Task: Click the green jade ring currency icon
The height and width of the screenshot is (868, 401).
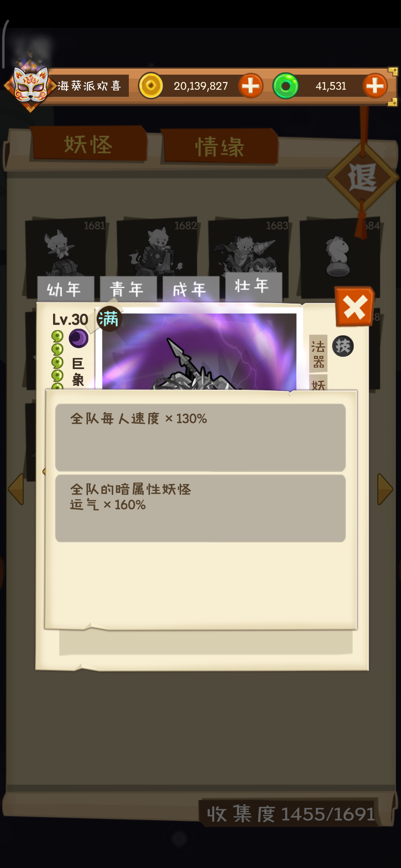Action: (x=286, y=86)
